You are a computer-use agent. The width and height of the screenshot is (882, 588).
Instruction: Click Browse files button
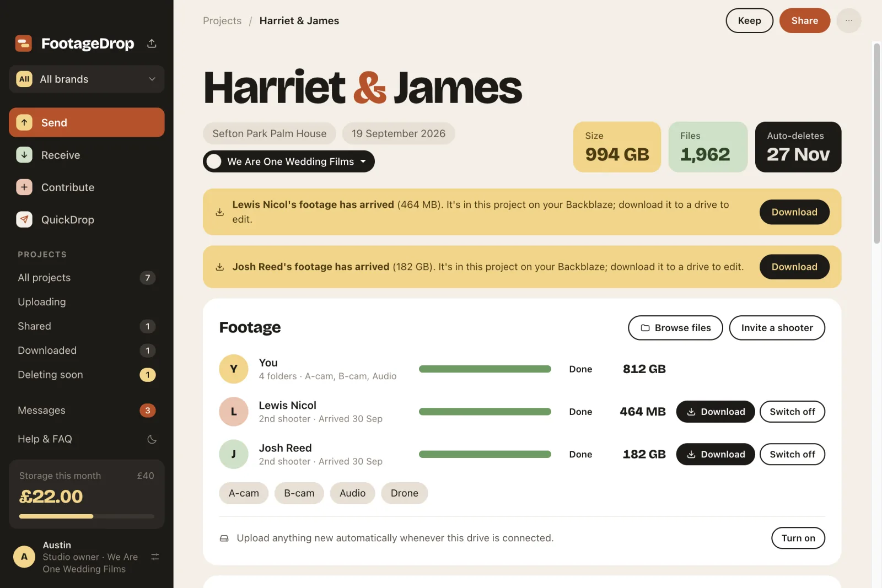(675, 328)
